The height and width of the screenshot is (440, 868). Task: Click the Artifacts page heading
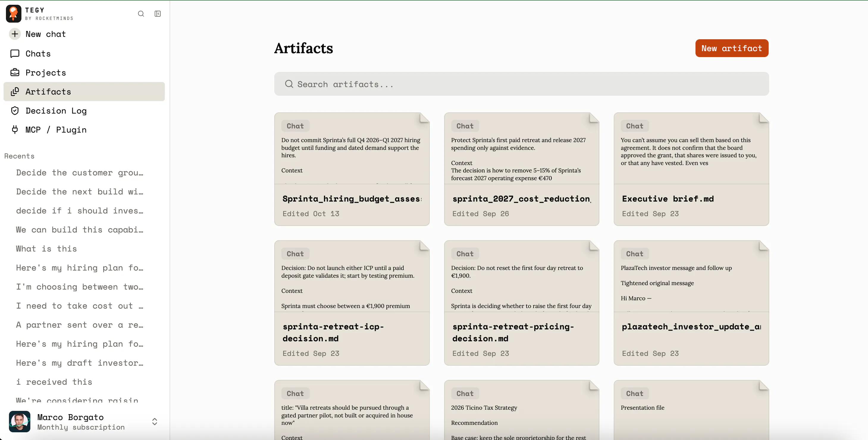coord(303,48)
